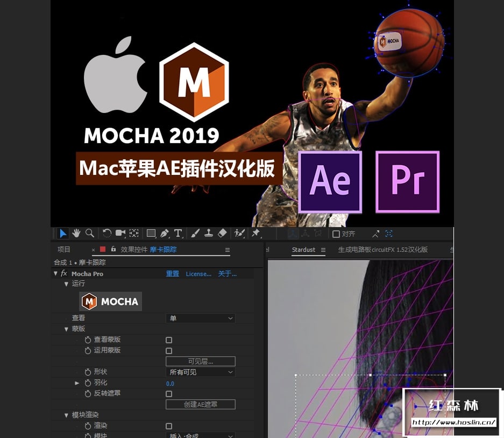
Task: Select the Unified Camera tool
Action: pyautogui.click(x=120, y=233)
